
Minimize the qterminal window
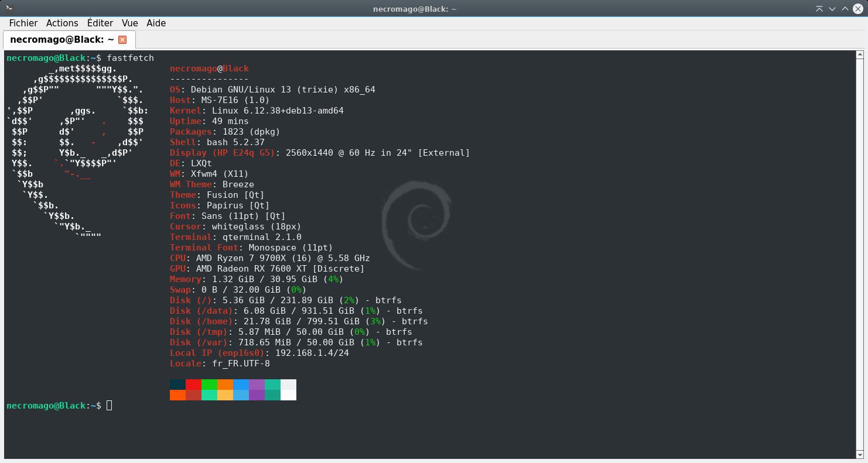832,9
